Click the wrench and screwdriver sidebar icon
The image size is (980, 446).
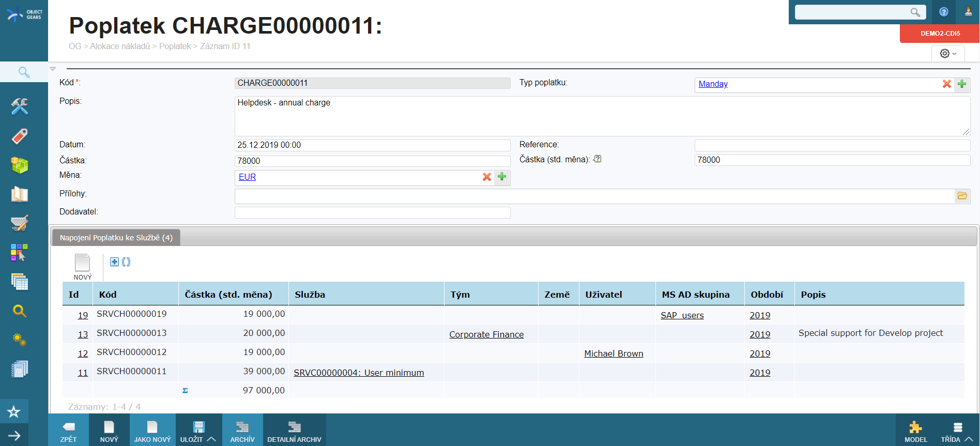[20, 107]
